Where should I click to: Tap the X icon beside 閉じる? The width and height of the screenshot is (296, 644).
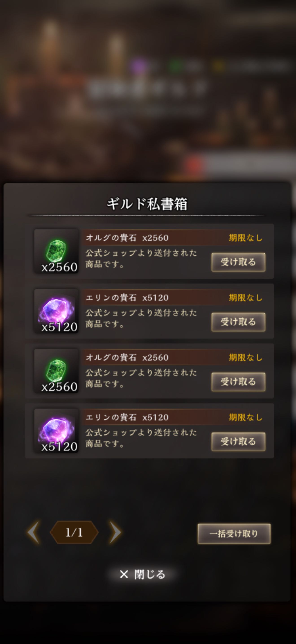[124, 574]
